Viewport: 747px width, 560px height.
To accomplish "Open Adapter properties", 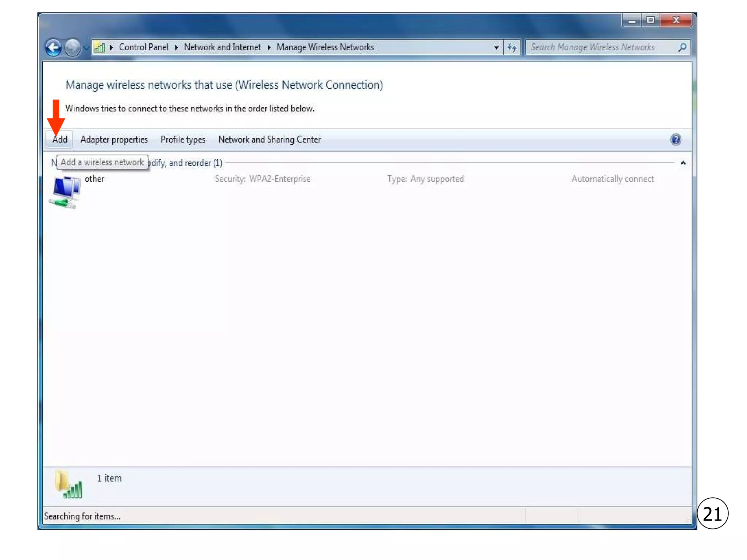I will click(x=114, y=139).
